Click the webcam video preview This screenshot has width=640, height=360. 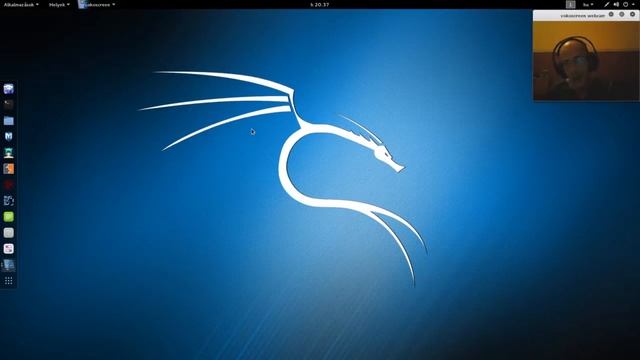point(586,60)
